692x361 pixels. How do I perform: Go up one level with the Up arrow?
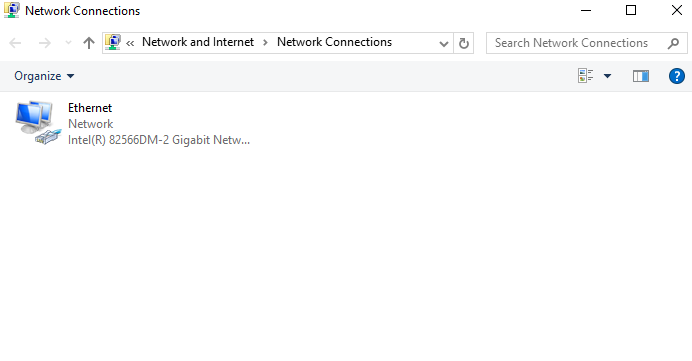[89, 43]
